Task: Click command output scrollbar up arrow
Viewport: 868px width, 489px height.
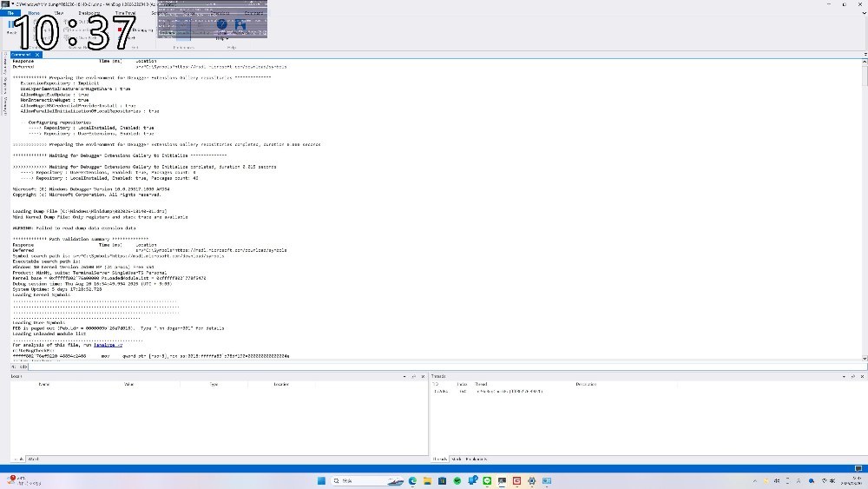Action: (x=865, y=62)
